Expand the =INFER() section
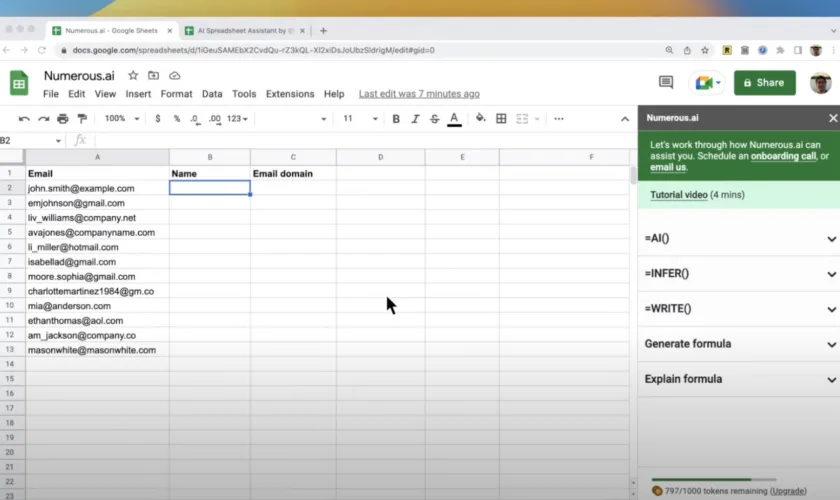Image resolution: width=840 pixels, height=500 pixels. pyautogui.click(x=739, y=274)
